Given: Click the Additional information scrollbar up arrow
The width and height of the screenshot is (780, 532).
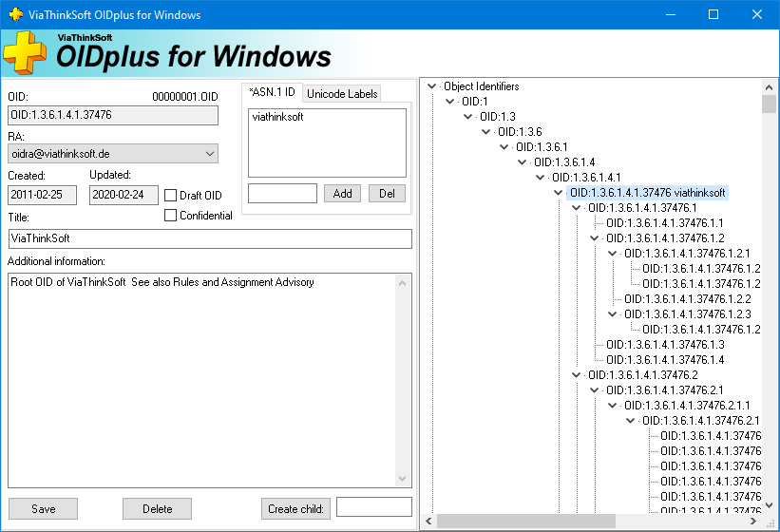Looking at the screenshot, I should click(x=403, y=283).
